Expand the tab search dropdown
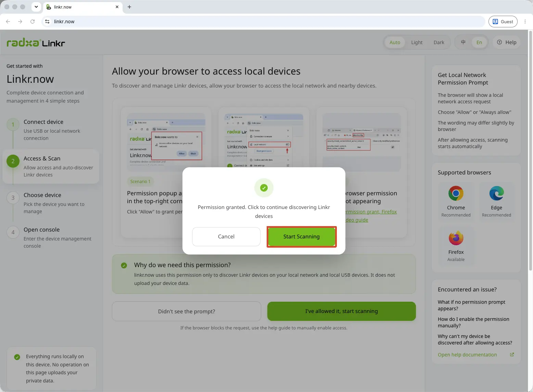The height and width of the screenshot is (392, 533). click(x=36, y=7)
